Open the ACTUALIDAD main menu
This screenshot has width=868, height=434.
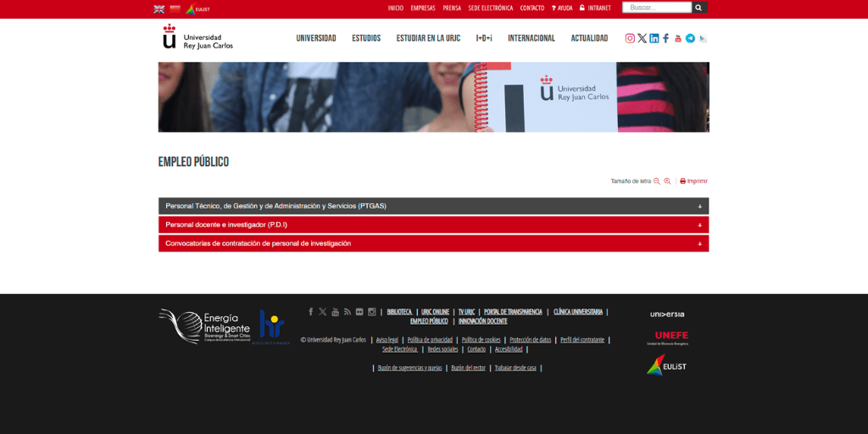click(590, 38)
